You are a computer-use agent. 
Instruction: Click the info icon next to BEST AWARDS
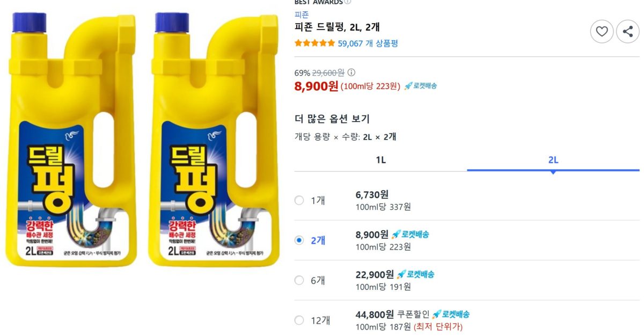348,2
